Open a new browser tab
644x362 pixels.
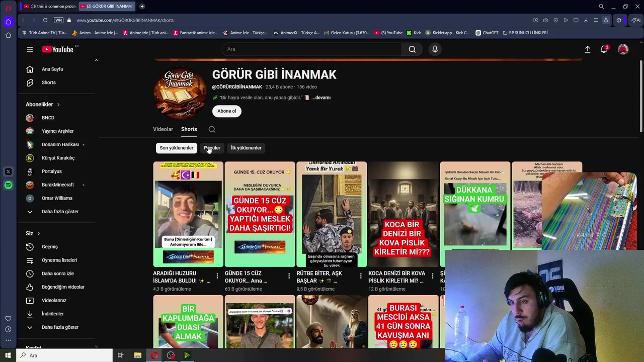[142, 6]
